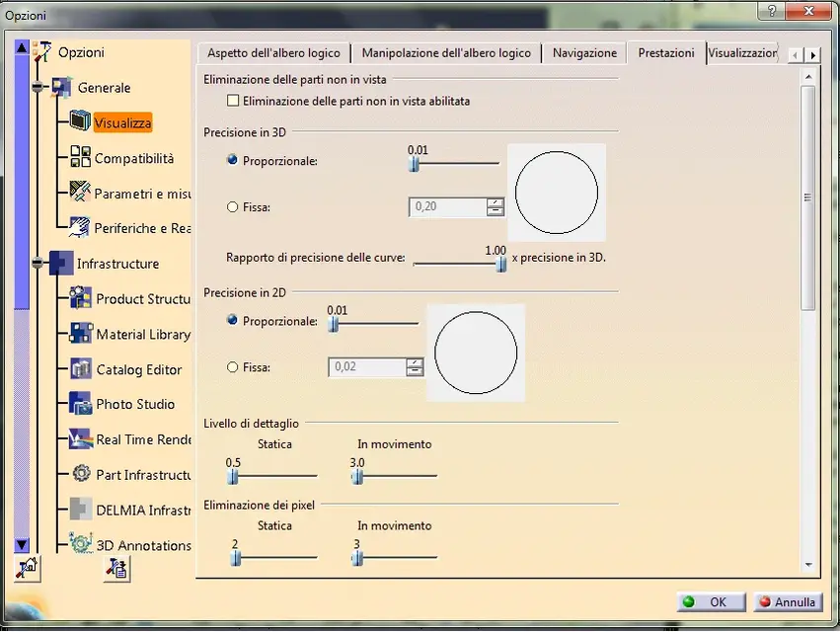Open Manipolazione dell'albero logico tab
The width and height of the screenshot is (840, 632).
446,53
